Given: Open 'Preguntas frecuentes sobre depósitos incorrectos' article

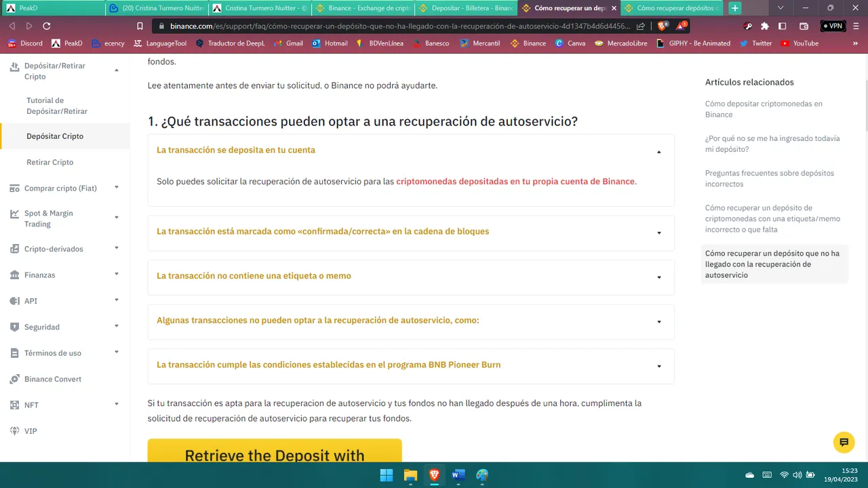Looking at the screenshot, I should pos(770,178).
